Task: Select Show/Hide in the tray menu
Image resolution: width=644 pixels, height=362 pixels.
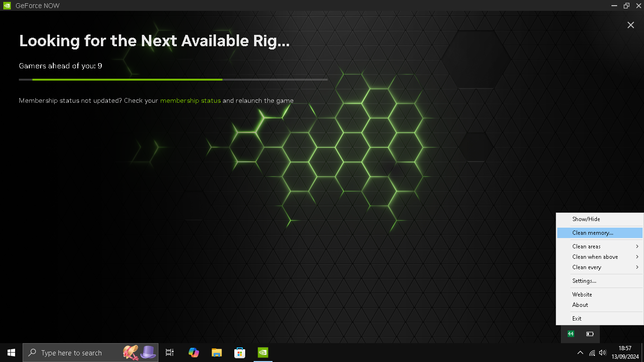Action: (x=600, y=219)
